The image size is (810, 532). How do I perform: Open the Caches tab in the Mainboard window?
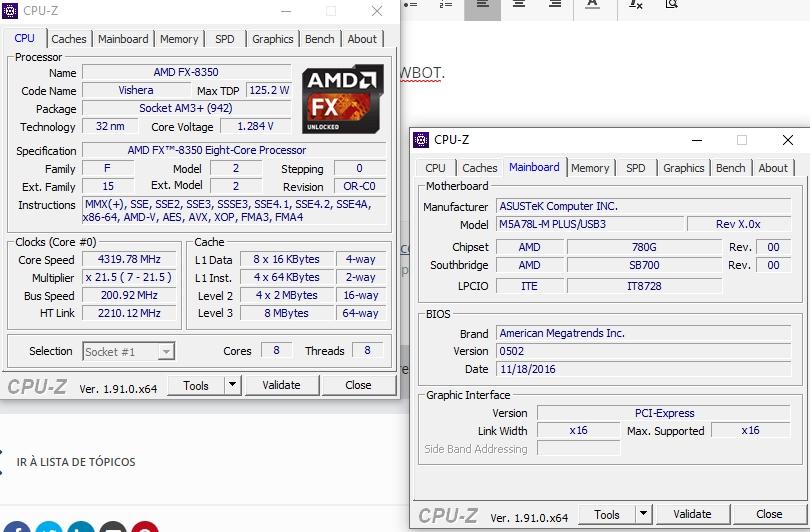coord(479,168)
